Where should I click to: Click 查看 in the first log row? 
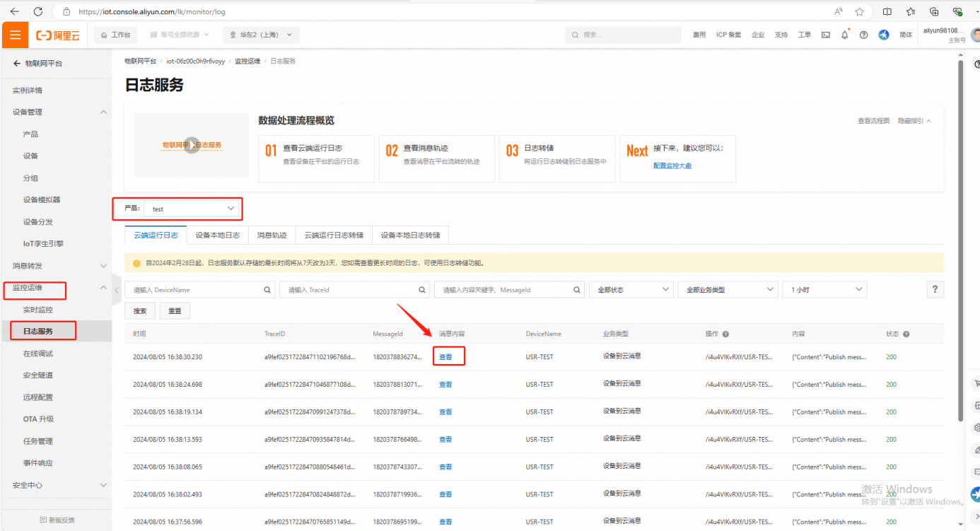point(445,357)
